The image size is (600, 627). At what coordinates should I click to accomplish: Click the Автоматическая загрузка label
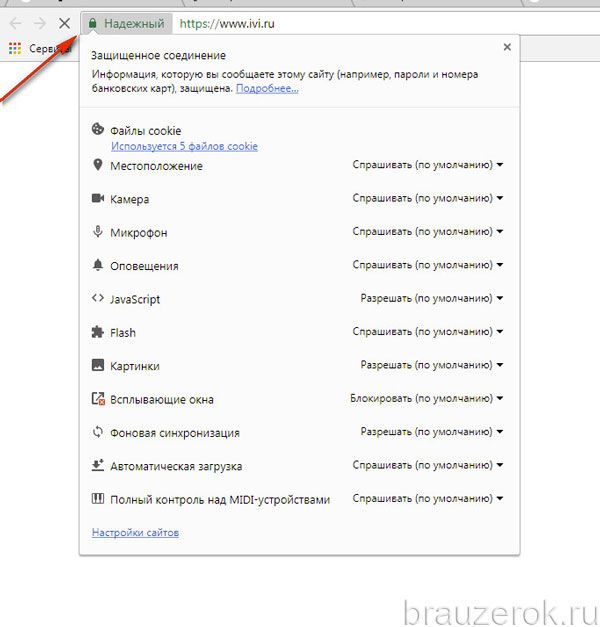click(x=176, y=467)
